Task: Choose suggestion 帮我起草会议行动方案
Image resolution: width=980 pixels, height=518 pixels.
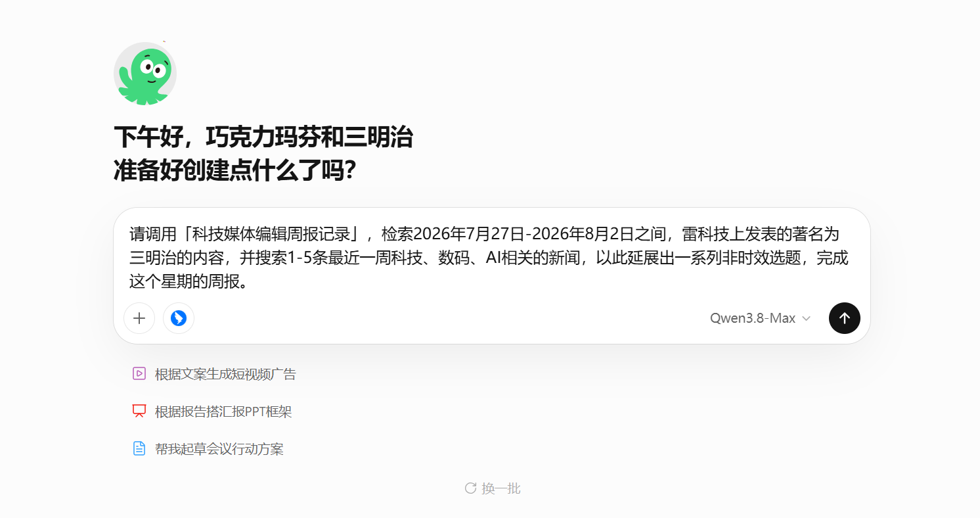Action: 219,449
